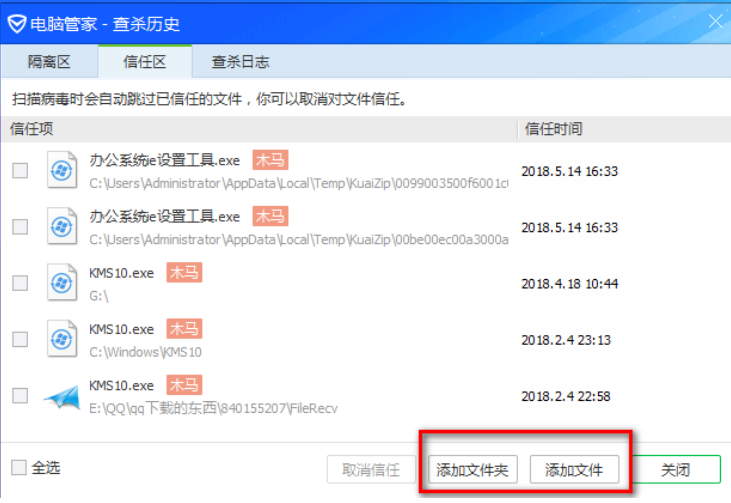Click the 木马 tag on G:\ KMS10.exe
Viewport: 731px width, 503px height.
(184, 273)
